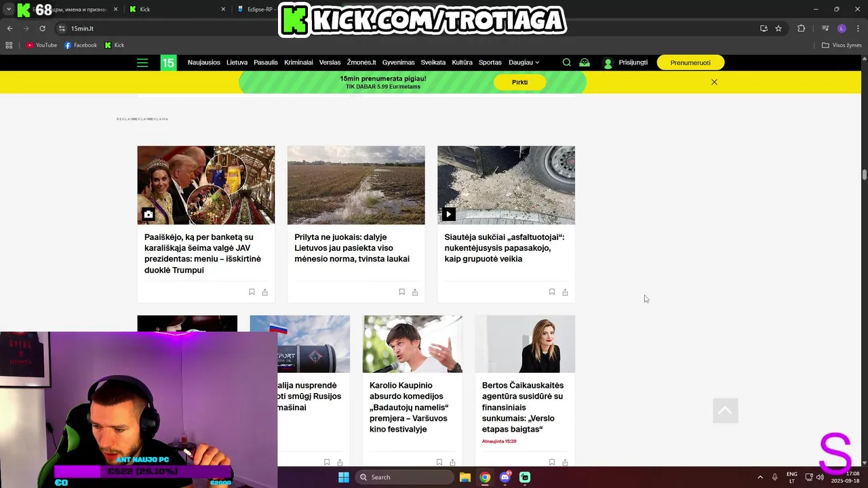This screenshot has width=868, height=488.
Task: Open the volume control in tray
Action: coord(820,477)
